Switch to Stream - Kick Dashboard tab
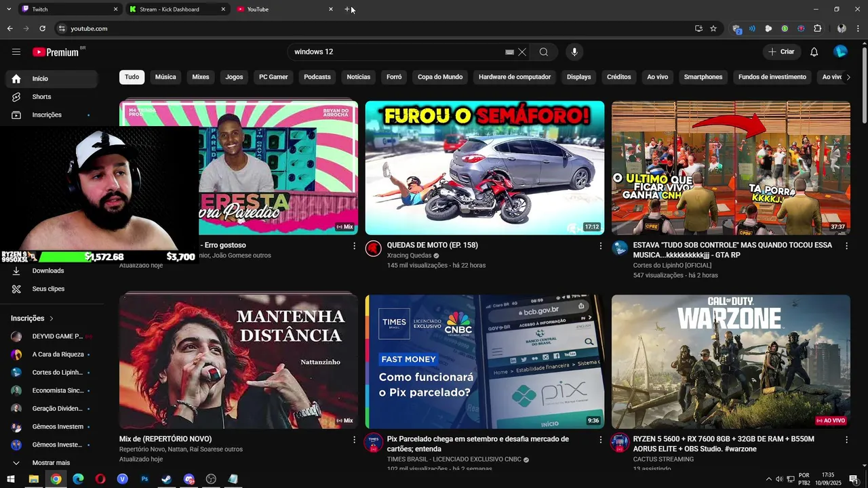The height and width of the screenshot is (488, 868). point(178,9)
